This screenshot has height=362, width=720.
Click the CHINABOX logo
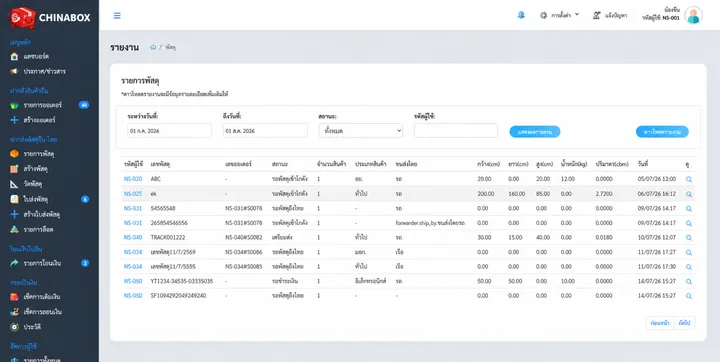click(50, 17)
